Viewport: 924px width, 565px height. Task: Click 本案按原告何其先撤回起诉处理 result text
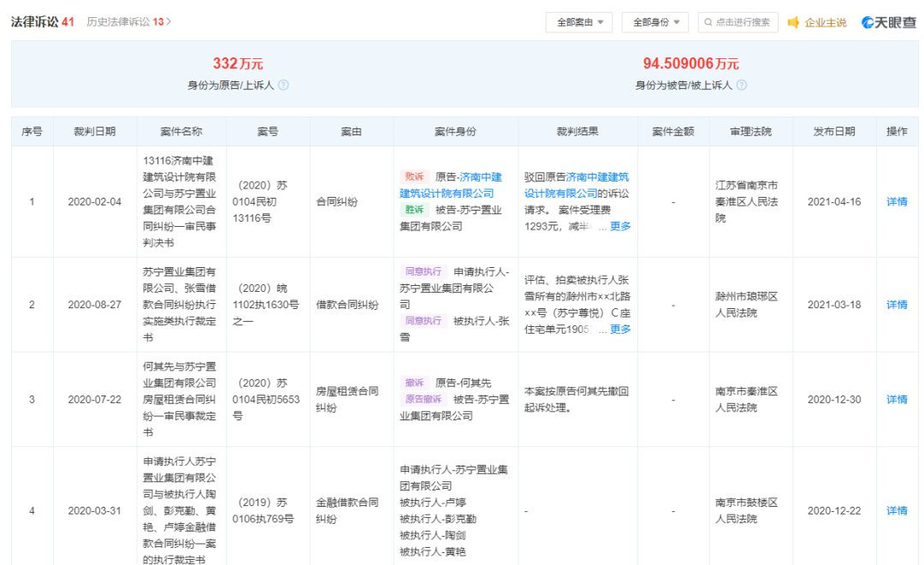[x=577, y=399]
